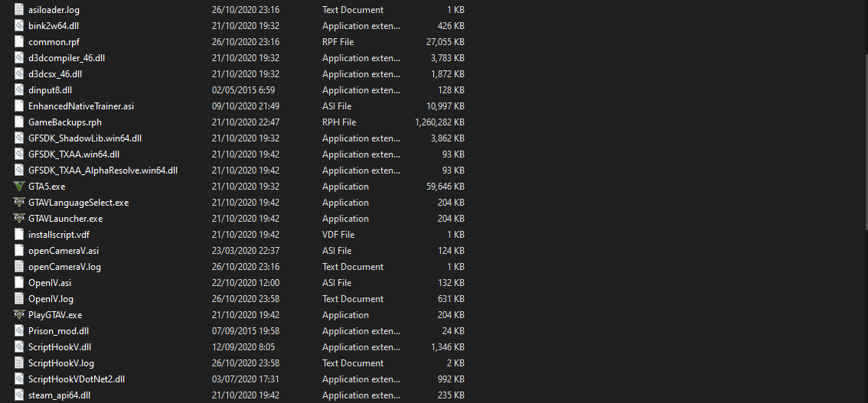Viewport: 868px width, 403px height.
Task: Click the date 07/09/2015 19:58
Action: (246, 330)
